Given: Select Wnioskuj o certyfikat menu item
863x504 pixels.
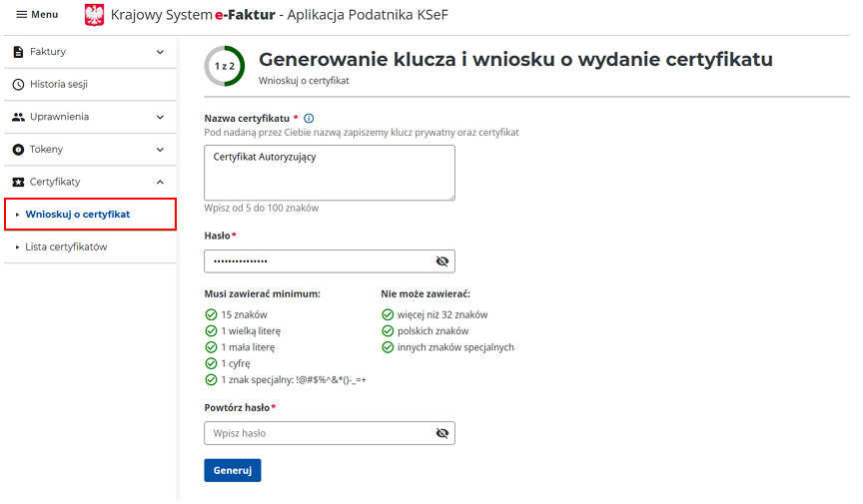Looking at the screenshot, I should pyautogui.click(x=77, y=215).
